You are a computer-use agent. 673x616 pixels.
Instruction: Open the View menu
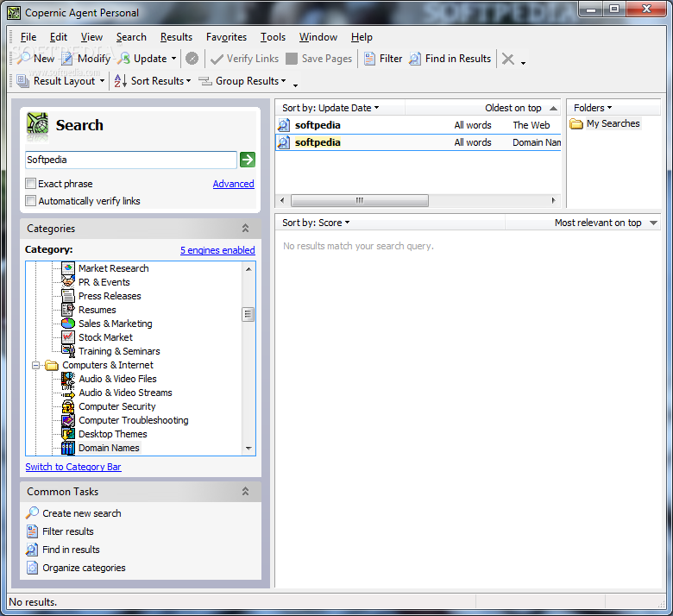[x=91, y=37]
